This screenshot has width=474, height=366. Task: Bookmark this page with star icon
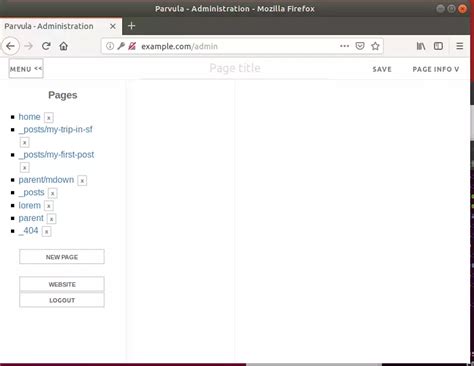(x=375, y=46)
